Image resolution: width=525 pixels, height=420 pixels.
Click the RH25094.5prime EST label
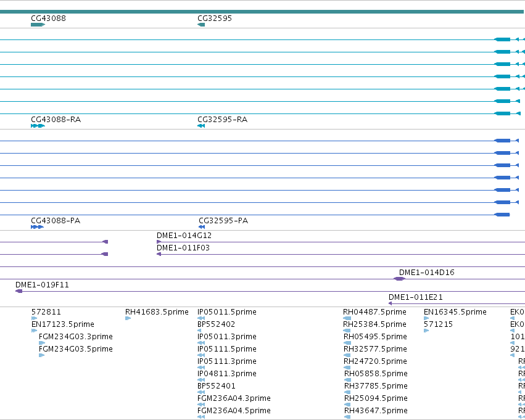(376, 398)
